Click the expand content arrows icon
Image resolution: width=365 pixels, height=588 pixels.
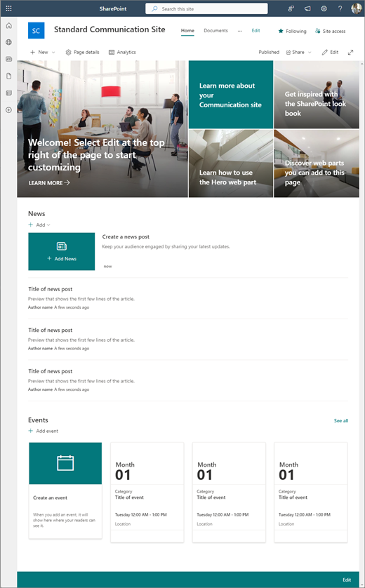(x=350, y=52)
